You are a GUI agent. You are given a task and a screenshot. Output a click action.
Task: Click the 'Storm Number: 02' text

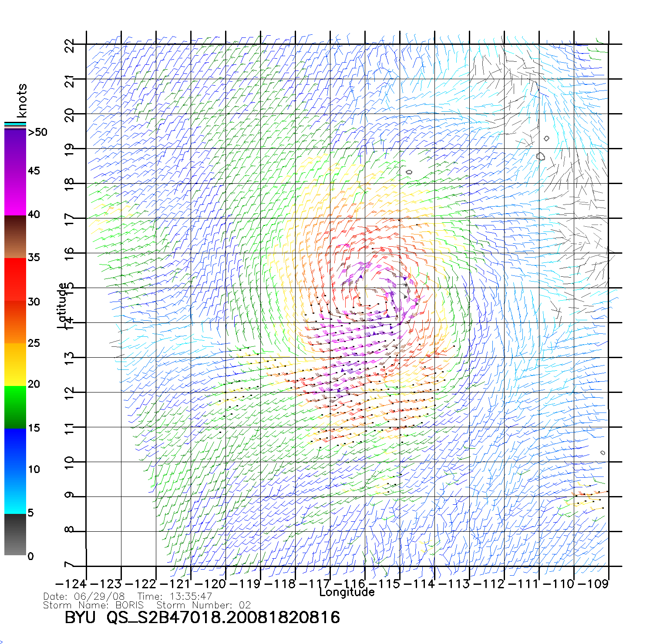pyautogui.click(x=203, y=605)
